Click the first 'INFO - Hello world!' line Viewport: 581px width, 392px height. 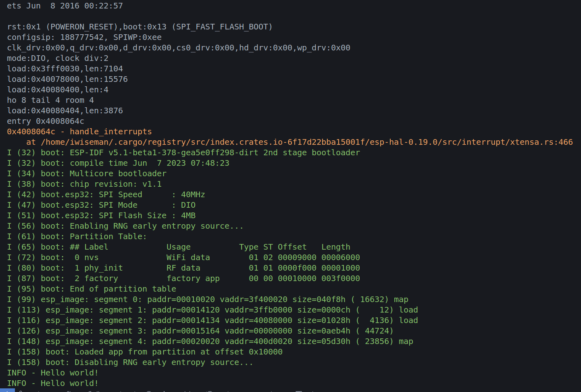pos(53,373)
